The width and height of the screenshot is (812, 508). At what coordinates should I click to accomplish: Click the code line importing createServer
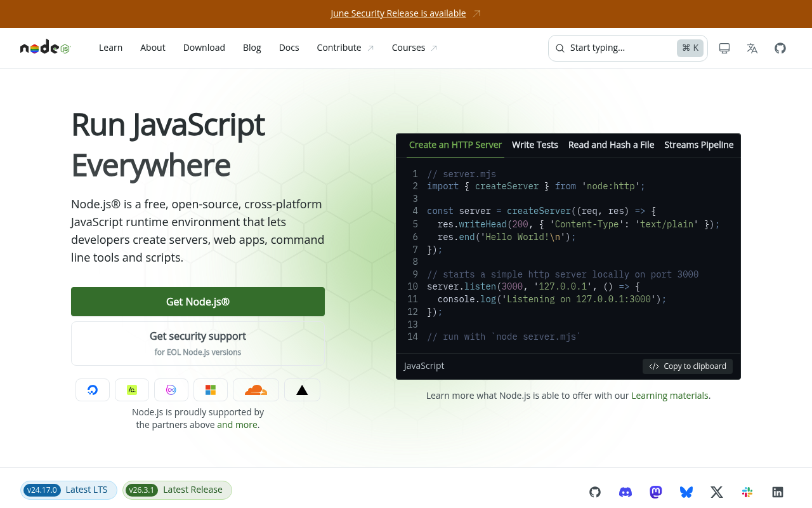(536, 186)
